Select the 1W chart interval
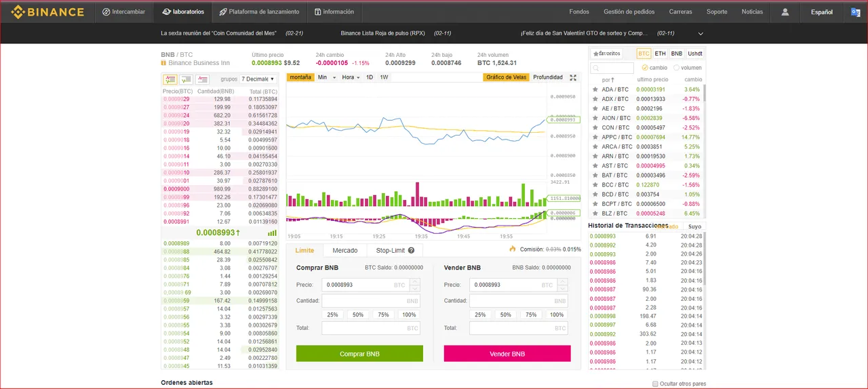Viewport: 868px width, 389px height. click(x=384, y=77)
